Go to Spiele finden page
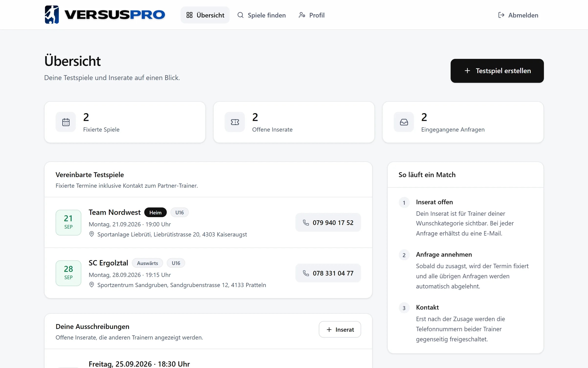The image size is (588, 368). pyautogui.click(x=261, y=15)
